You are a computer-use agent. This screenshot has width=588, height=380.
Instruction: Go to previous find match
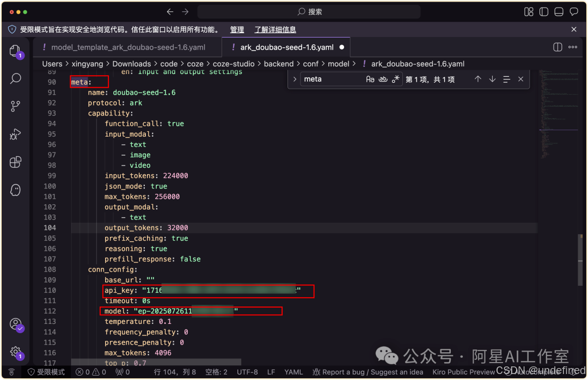478,79
